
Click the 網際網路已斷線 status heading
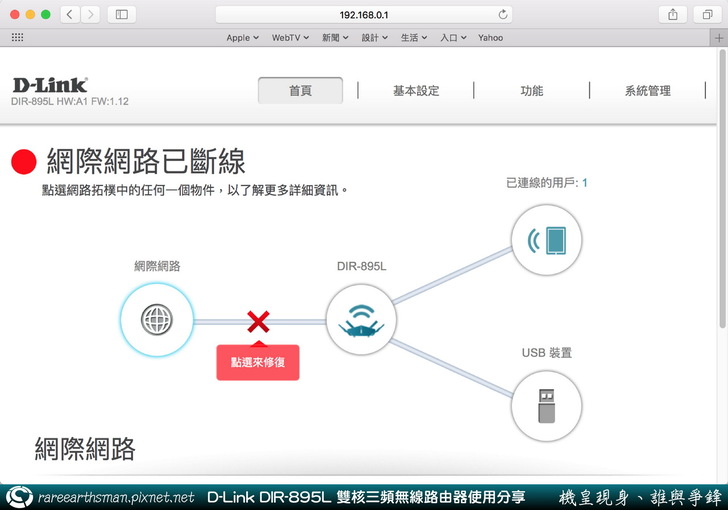146,161
